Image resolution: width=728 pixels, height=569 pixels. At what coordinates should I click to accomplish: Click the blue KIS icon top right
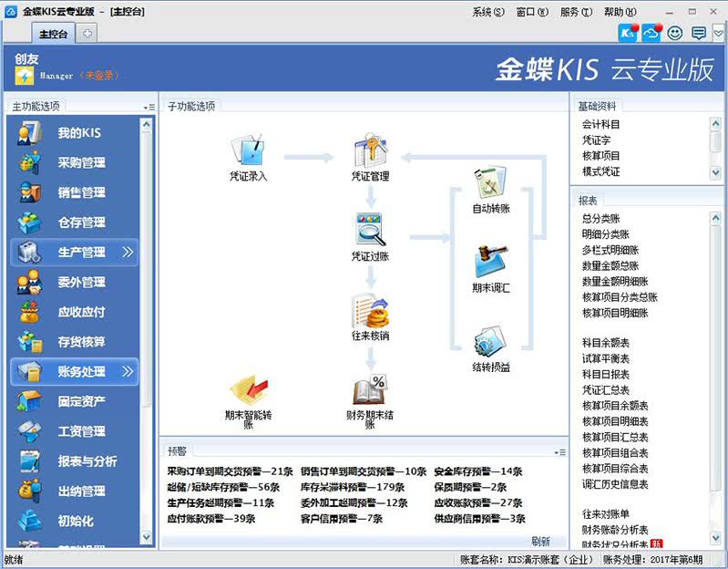pos(628,33)
